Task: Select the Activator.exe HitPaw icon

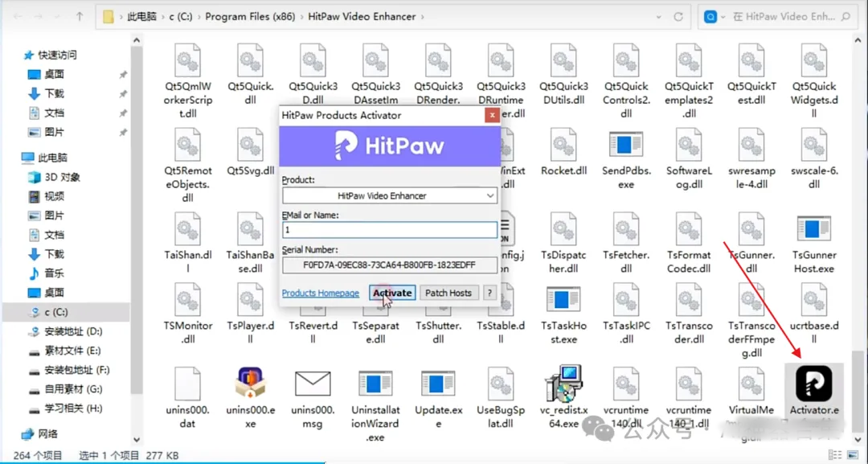Action: tap(813, 383)
